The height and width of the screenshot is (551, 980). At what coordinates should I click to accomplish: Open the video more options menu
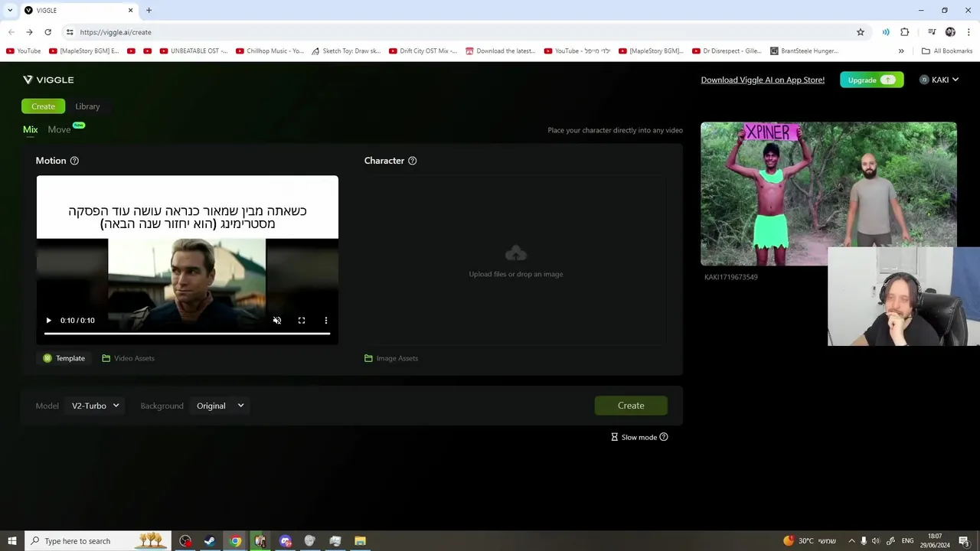[x=326, y=321]
